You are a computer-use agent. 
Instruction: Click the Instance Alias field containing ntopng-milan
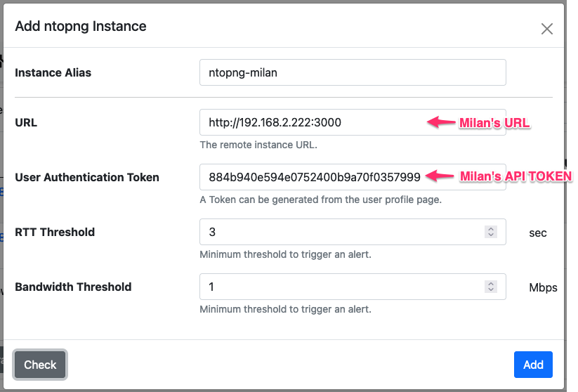coord(353,72)
